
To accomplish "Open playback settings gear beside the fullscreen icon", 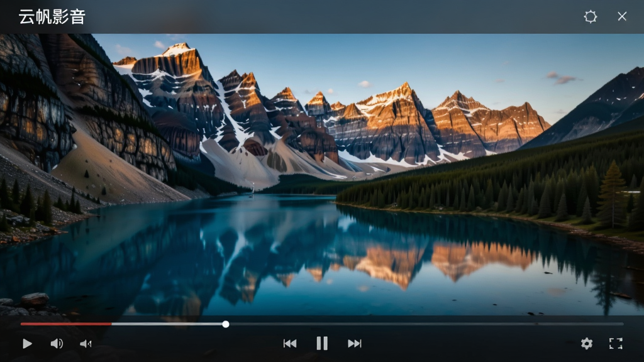I will click(587, 344).
